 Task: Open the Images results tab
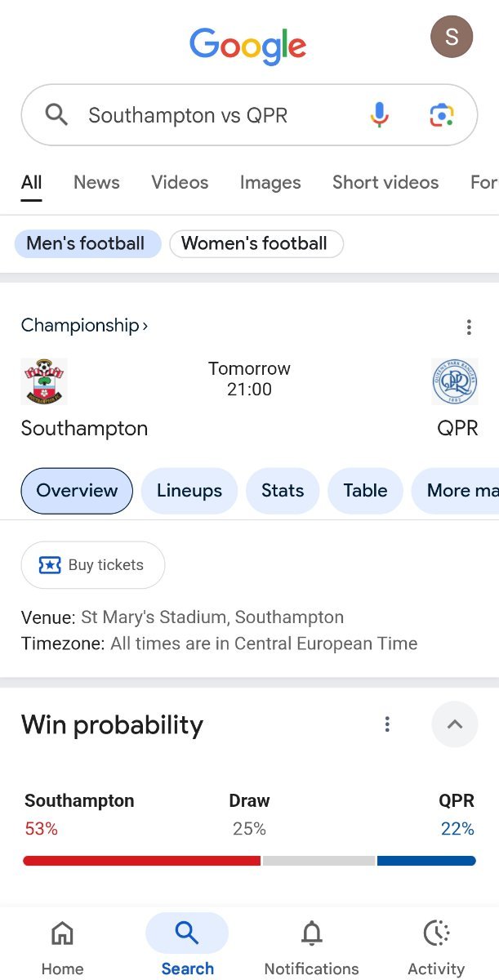(270, 182)
